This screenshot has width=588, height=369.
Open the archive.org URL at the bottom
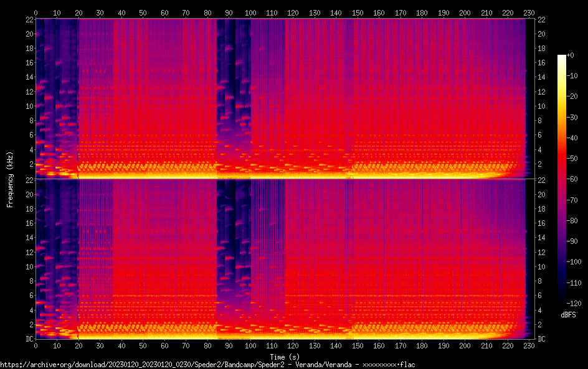[207, 364]
